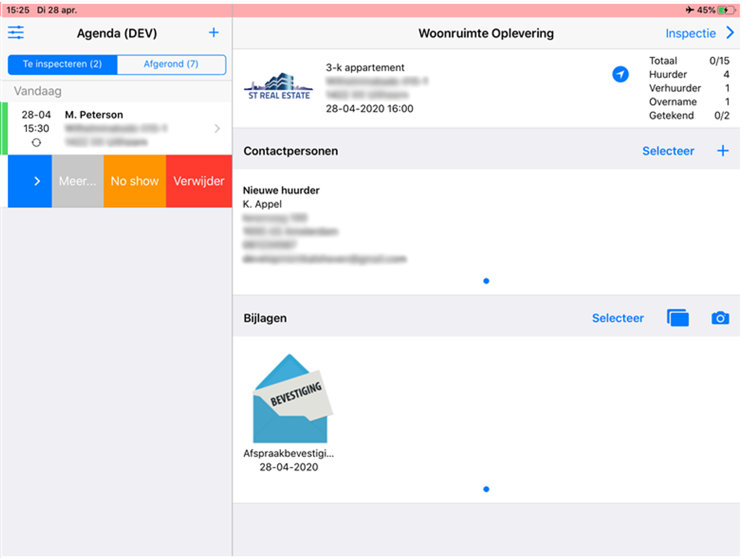743x560 pixels.
Task: Tap the 'Agenda (DEV)' title
Action: (117, 33)
